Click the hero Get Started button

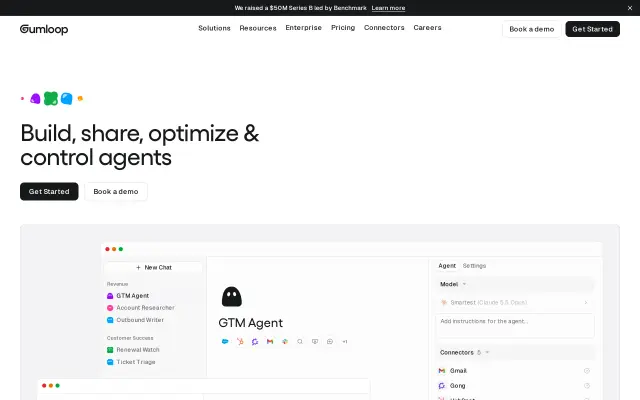point(49,191)
